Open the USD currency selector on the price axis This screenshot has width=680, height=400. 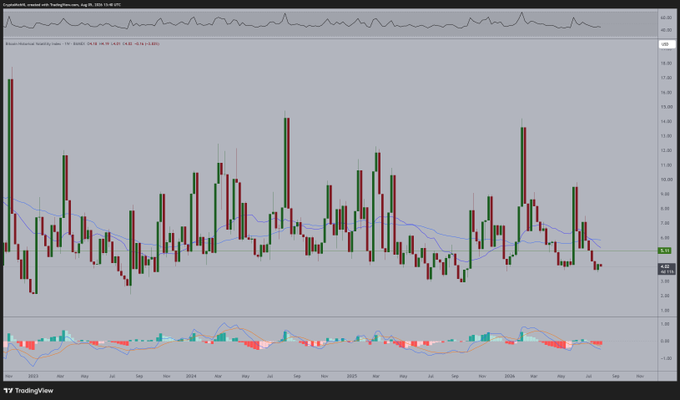(666, 44)
